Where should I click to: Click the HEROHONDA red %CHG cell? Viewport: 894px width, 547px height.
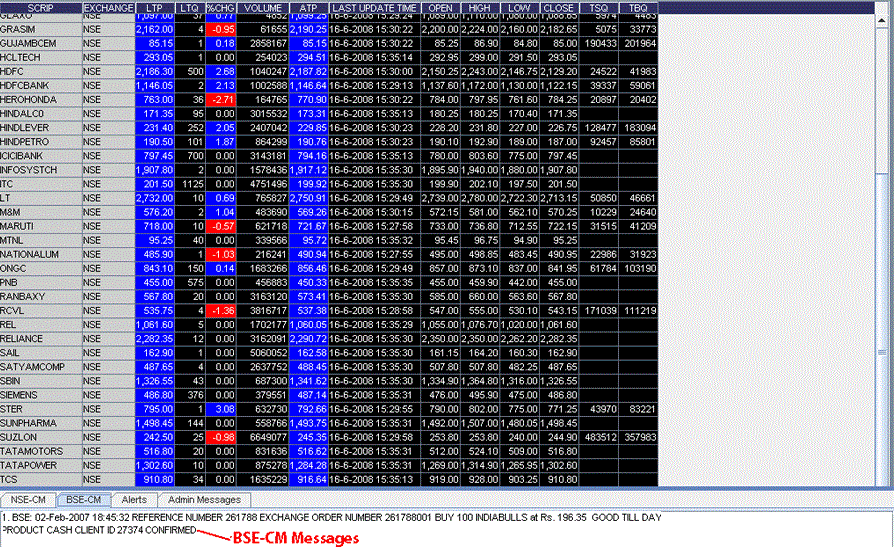click(x=220, y=100)
